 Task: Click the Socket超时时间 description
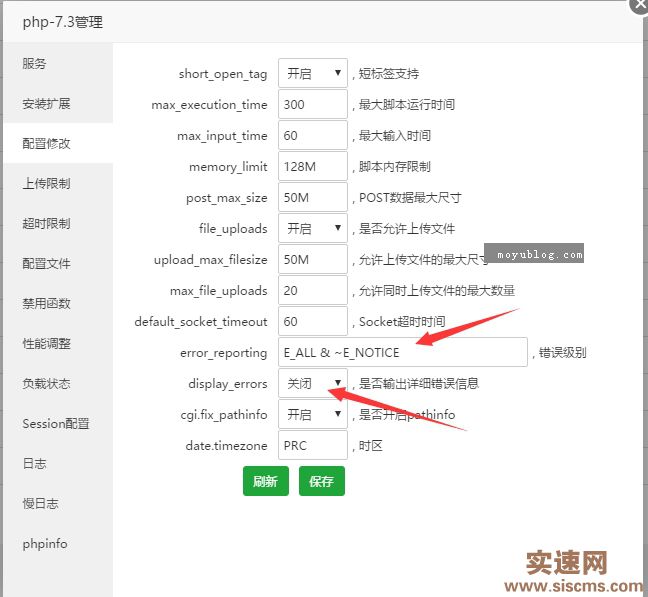402,321
